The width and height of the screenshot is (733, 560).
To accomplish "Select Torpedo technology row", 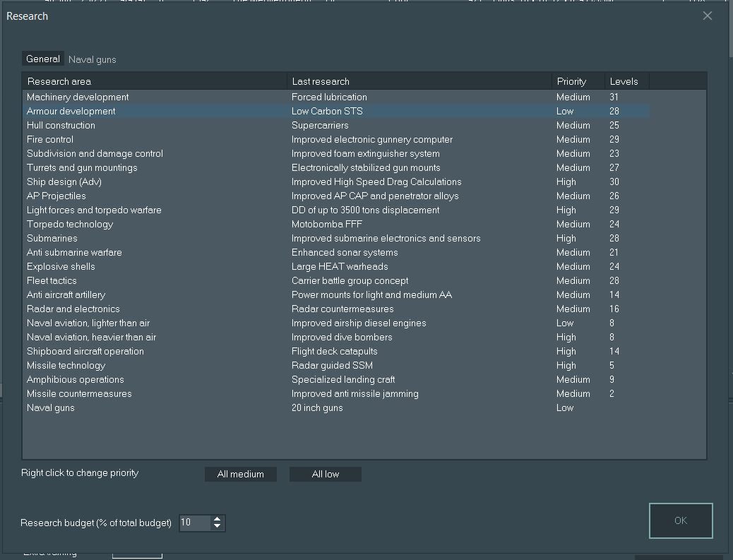I will pyautogui.click(x=336, y=224).
